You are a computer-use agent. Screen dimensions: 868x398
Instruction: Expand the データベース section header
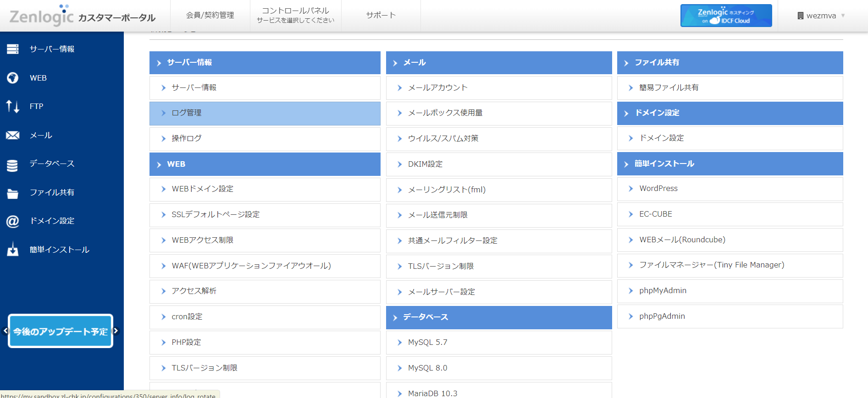coord(498,317)
